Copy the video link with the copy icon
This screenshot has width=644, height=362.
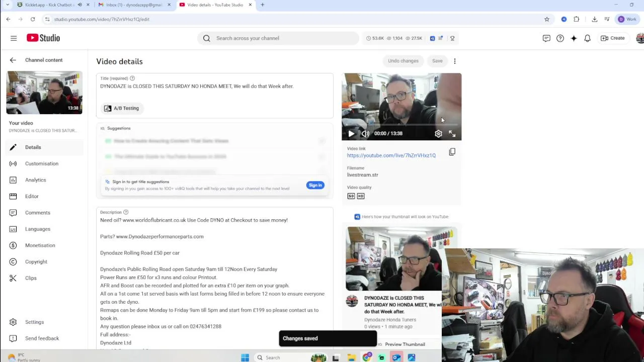[452, 152]
